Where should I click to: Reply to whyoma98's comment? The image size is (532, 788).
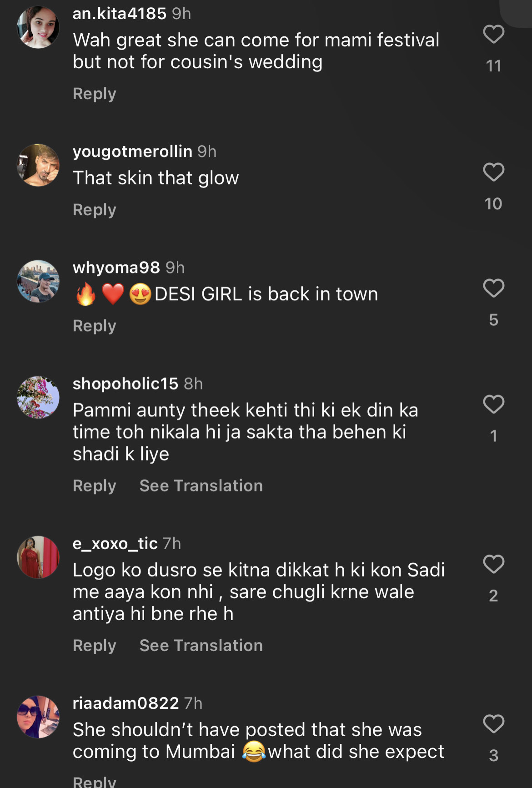[x=95, y=326]
